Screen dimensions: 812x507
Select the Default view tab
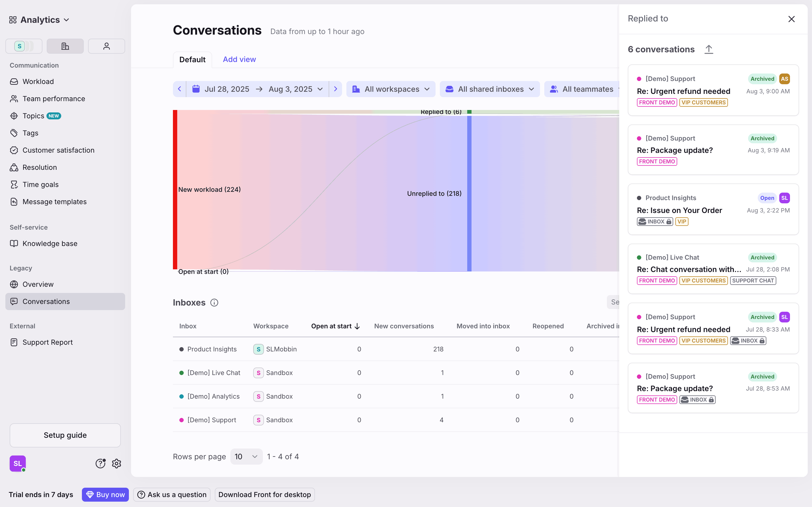pyautogui.click(x=192, y=60)
